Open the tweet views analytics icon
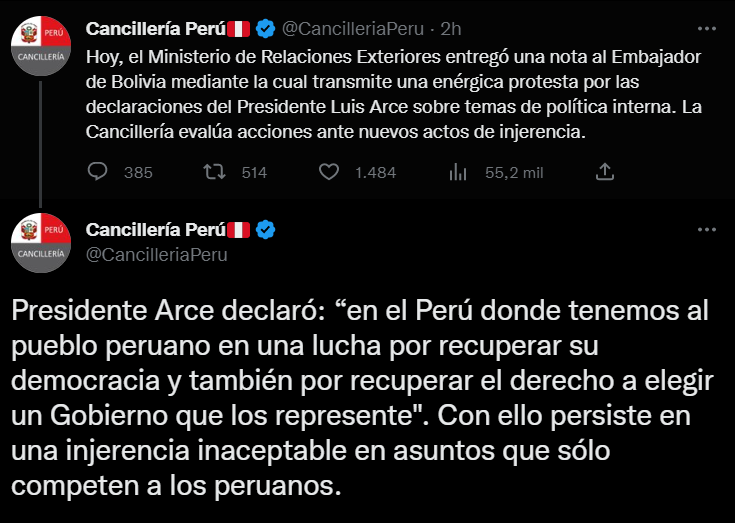 tap(458, 172)
